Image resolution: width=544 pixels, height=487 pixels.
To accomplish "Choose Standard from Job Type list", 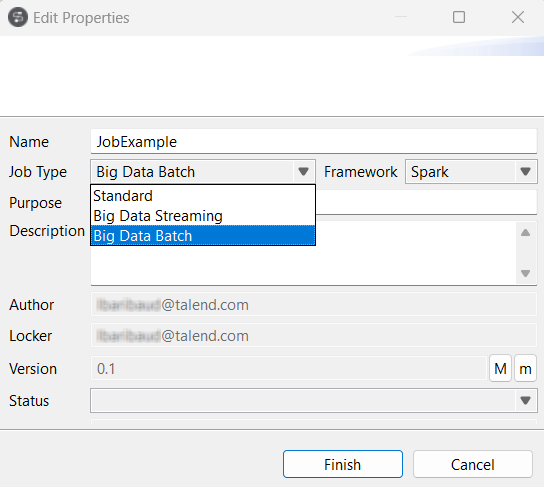I will coord(203,196).
